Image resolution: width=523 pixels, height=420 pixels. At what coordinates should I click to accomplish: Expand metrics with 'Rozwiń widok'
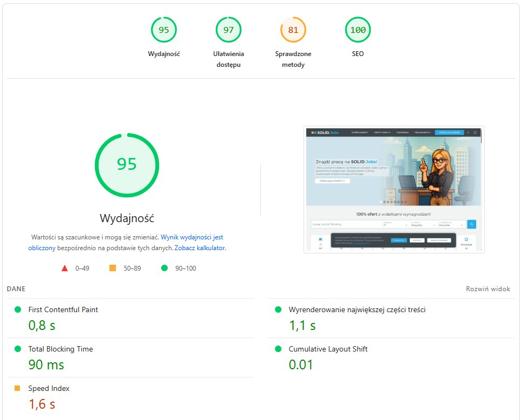[488, 289]
